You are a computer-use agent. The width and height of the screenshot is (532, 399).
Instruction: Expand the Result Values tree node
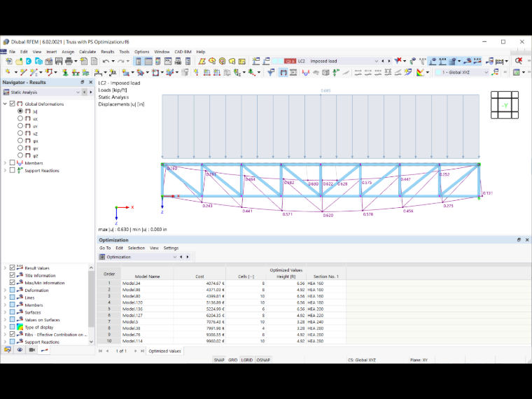(x=5, y=267)
